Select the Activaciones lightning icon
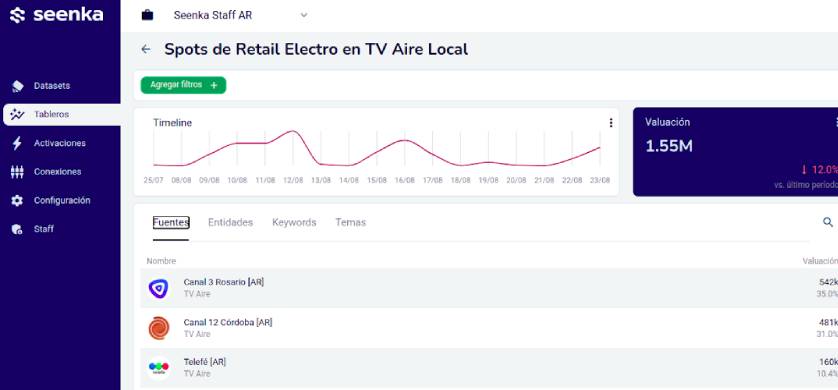This screenshot has width=838, height=390. coord(17,143)
